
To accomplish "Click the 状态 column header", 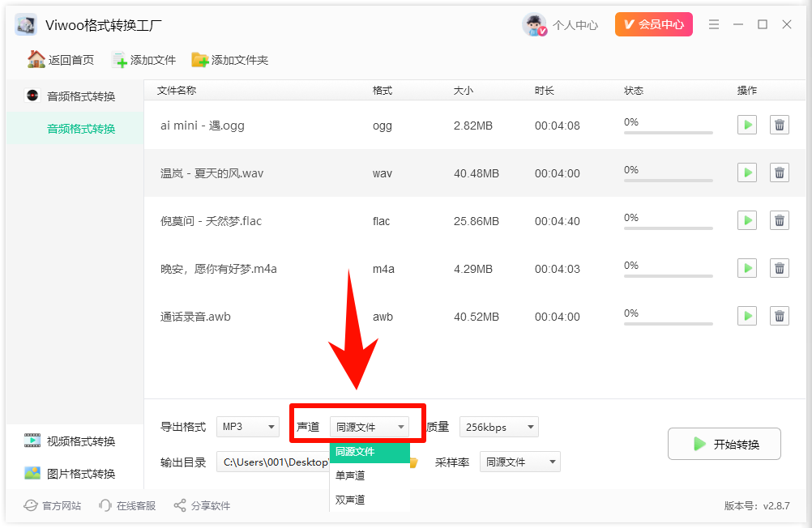I will (634, 91).
